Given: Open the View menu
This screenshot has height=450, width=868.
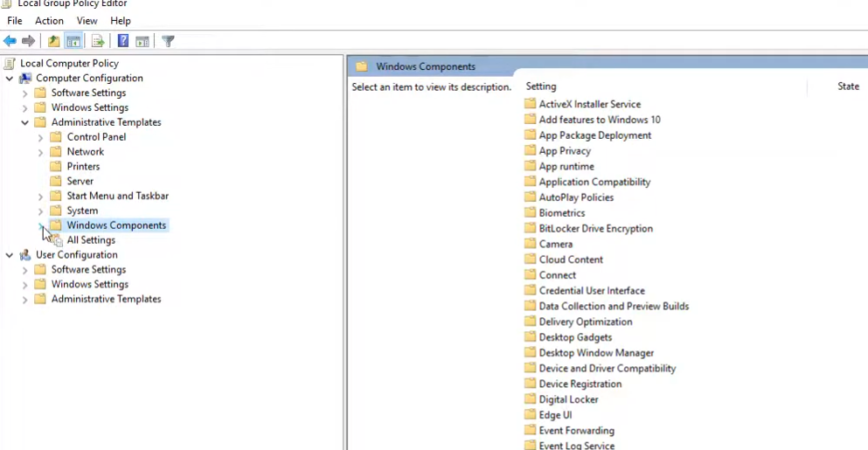Looking at the screenshot, I should point(87,20).
